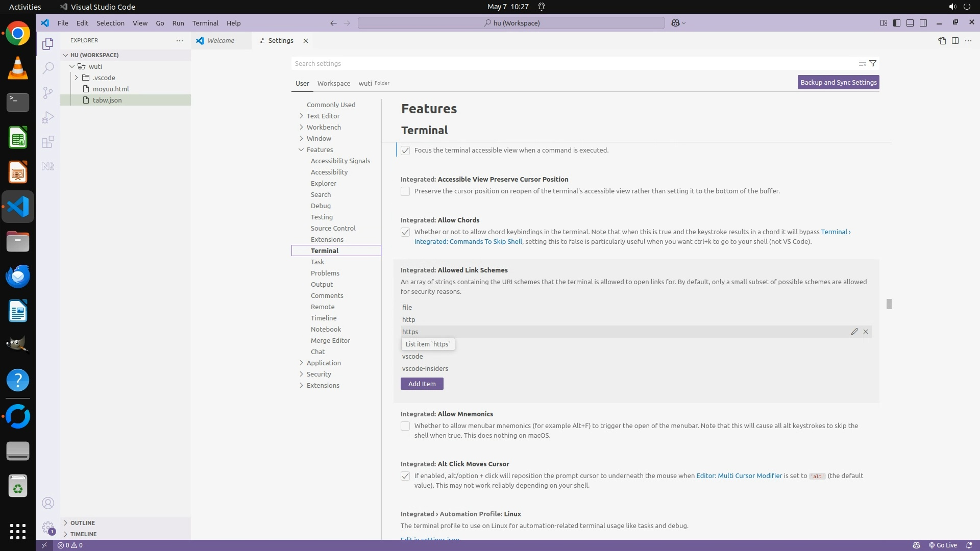The height and width of the screenshot is (551, 980).
Task: Open the Search view in activity bar
Action: tap(48, 68)
